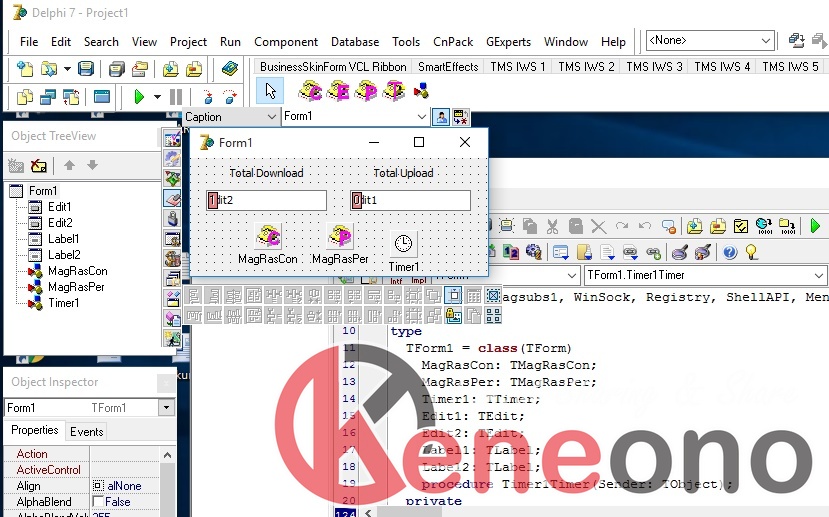Click the View Unit icon
This screenshot has height=517, width=829.
pos(24,97)
